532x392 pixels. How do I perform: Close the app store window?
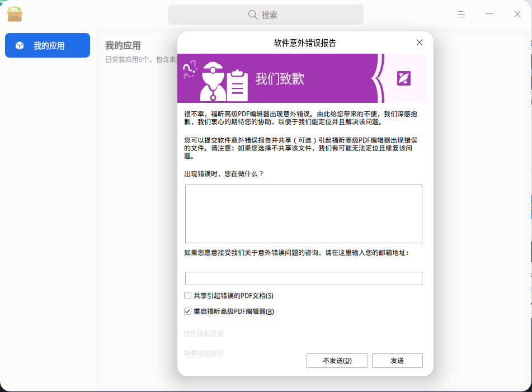517,14
